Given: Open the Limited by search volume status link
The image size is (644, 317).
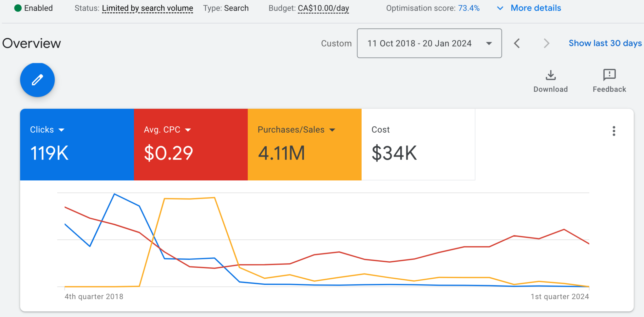Looking at the screenshot, I should coord(147,8).
